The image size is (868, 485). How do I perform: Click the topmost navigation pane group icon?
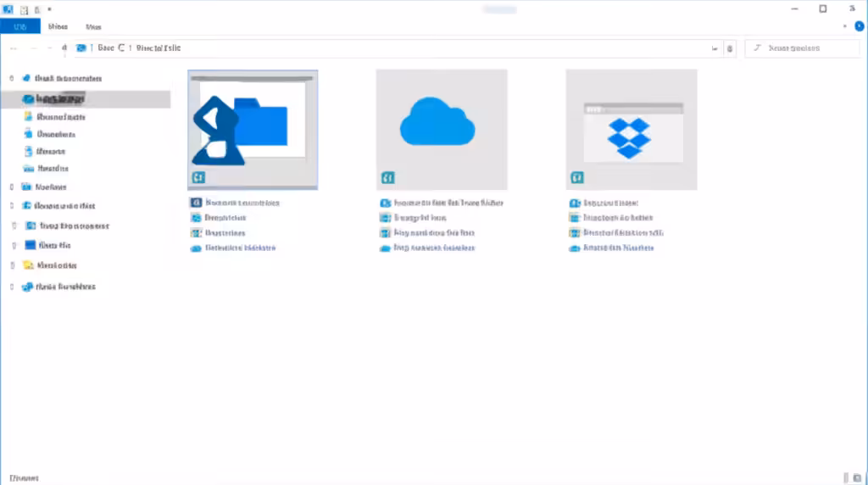pyautogui.click(x=26, y=79)
